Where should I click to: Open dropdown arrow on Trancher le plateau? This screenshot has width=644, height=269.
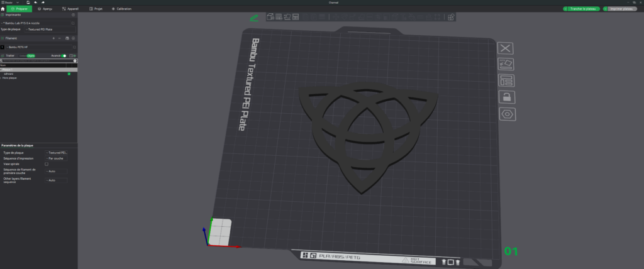point(565,9)
